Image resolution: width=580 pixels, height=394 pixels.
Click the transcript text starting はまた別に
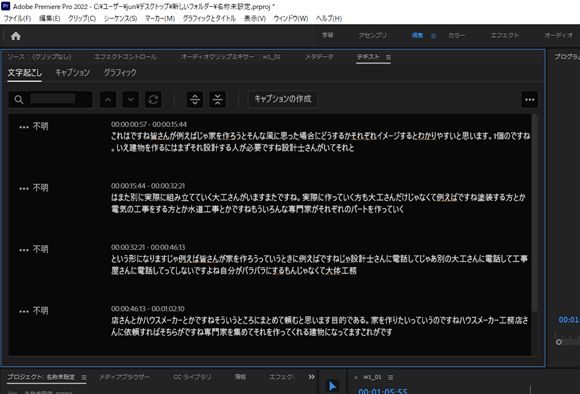[x=318, y=203]
